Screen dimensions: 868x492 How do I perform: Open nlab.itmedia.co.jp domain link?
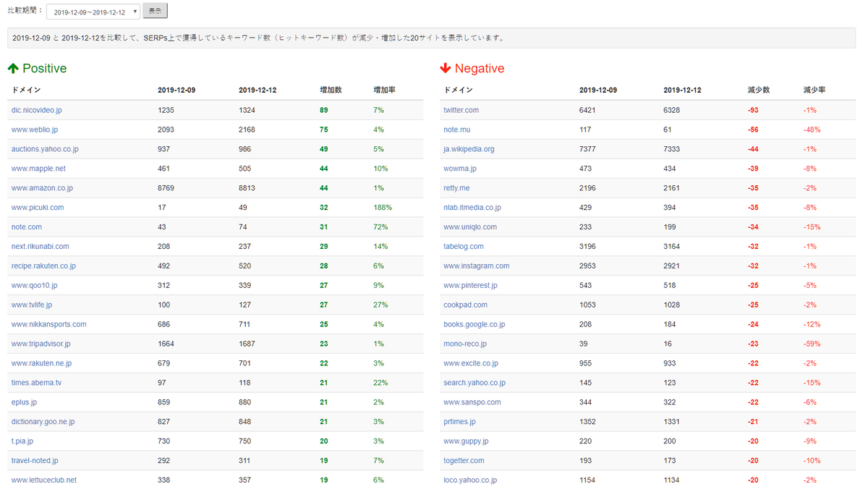tap(472, 208)
